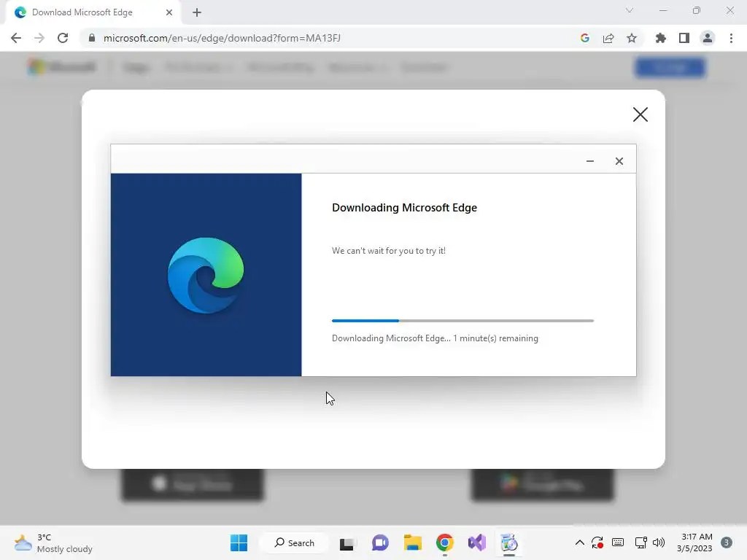Open the touch keyboard tray icon
The height and width of the screenshot is (560, 747).
click(618, 542)
